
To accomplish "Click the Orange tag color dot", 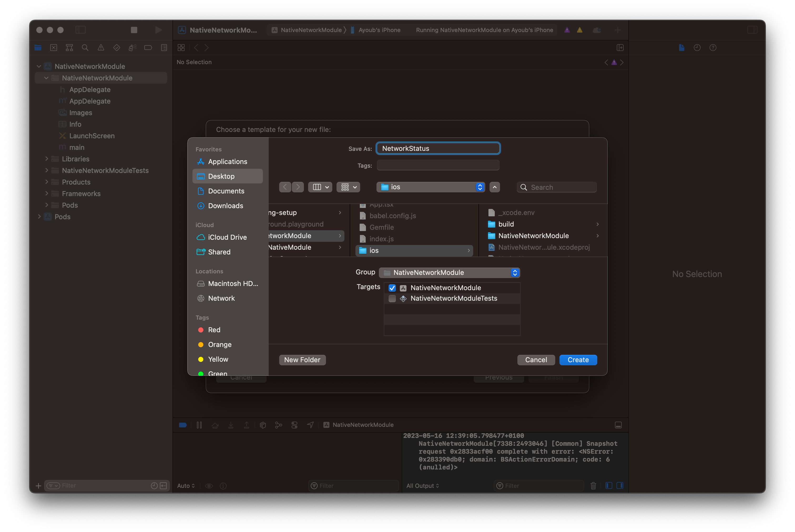I will coord(201,344).
